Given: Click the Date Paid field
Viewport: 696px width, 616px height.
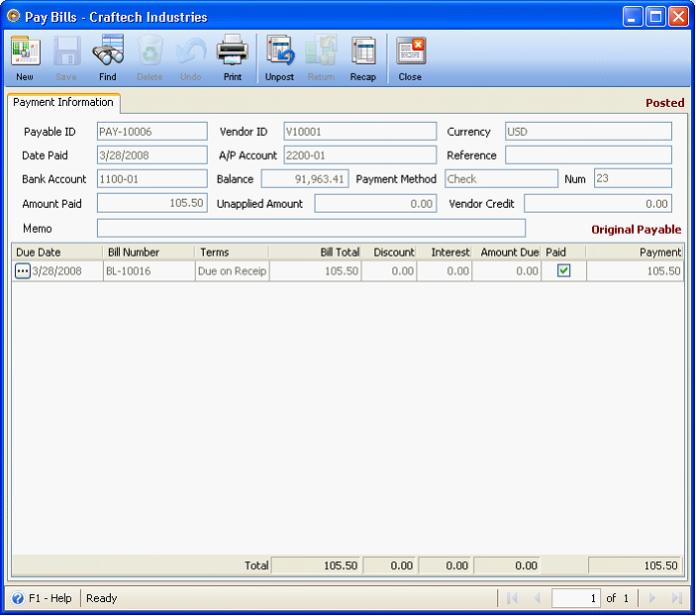Looking at the screenshot, I should [x=151, y=155].
